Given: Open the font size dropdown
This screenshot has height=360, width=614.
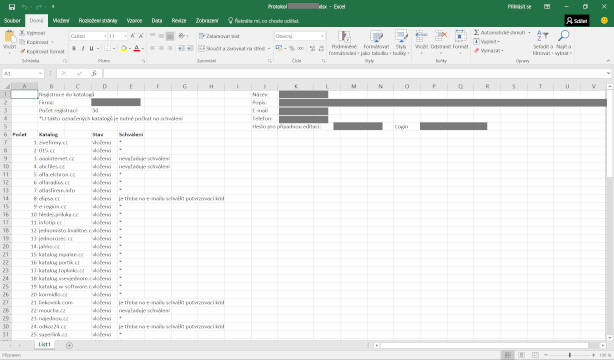Looking at the screenshot, I should (125, 36).
